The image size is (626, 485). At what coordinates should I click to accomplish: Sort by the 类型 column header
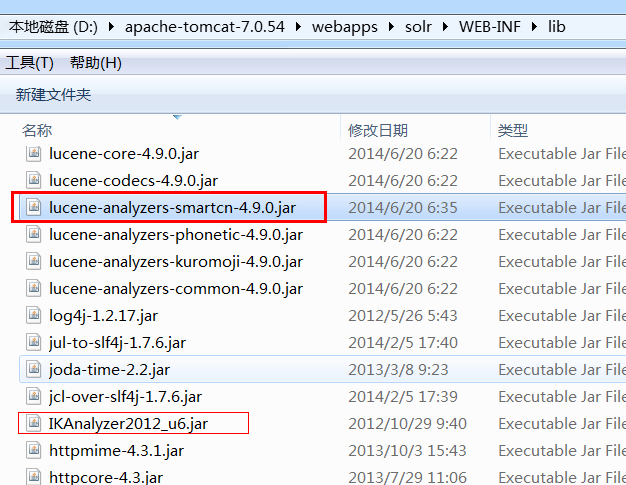point(513,131)
